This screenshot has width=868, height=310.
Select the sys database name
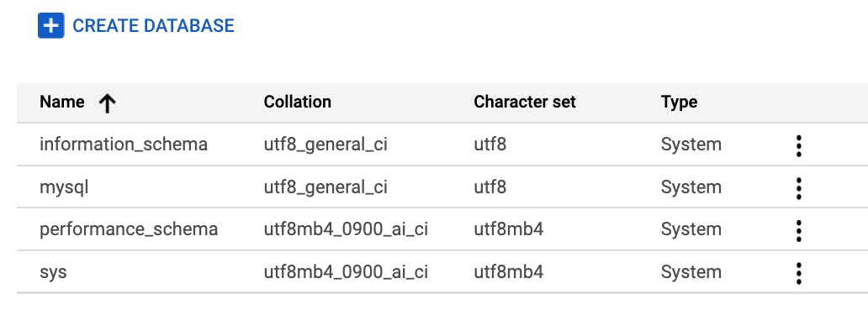[x=53, y=273]
